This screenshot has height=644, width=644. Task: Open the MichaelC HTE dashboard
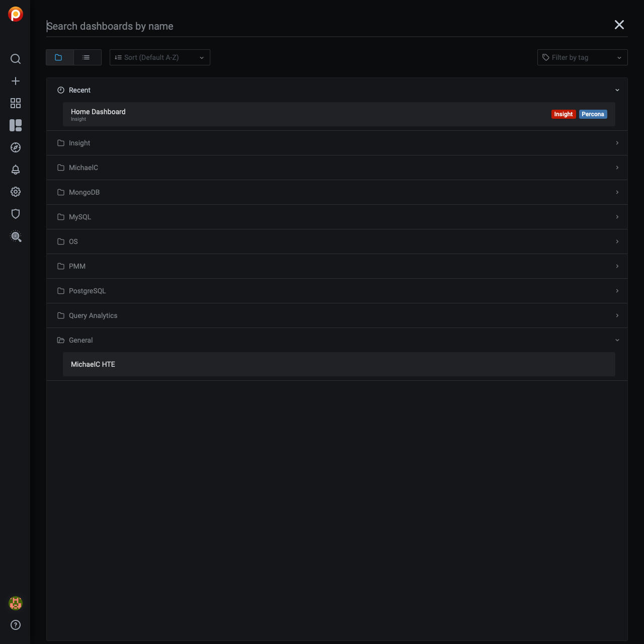(x=93, y=364)
